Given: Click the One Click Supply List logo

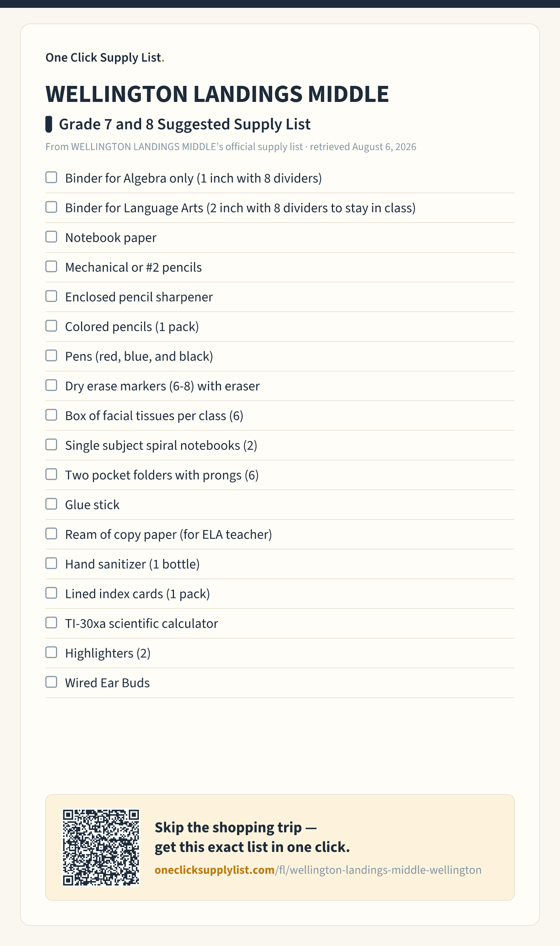Looking at the screenshot, I should click(105, 57).
